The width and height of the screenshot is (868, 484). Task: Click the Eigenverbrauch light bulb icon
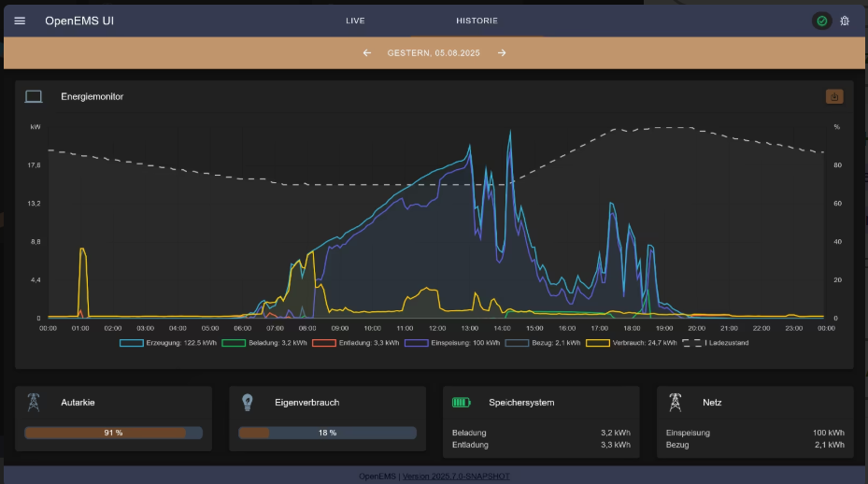click(x=248, y=402)
